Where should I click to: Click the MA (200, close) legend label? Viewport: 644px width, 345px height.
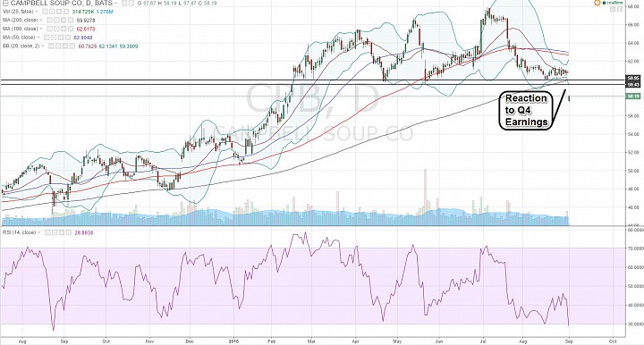20,20
